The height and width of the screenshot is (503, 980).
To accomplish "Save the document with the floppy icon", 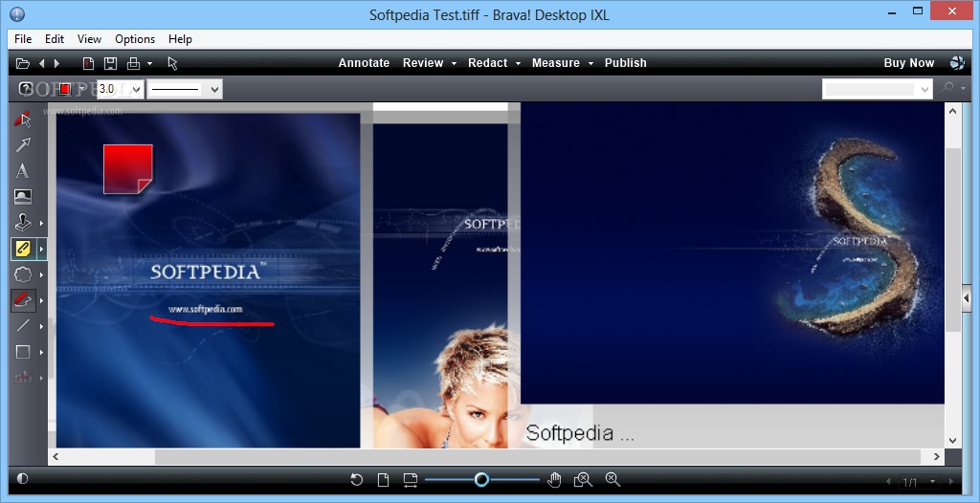I will tap(111, 63).
